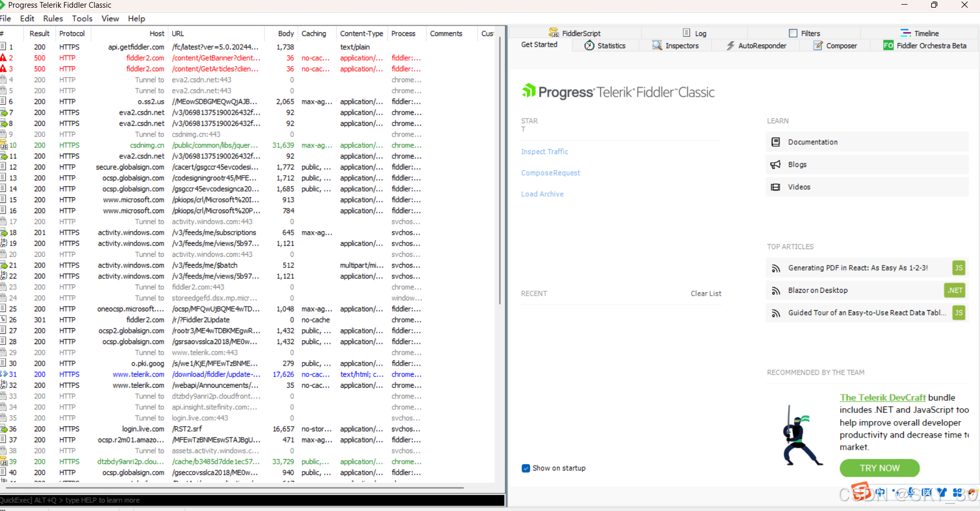Sort sessions by Protocol column header
This screenshot has width=980, height=511.
point(72,33)
